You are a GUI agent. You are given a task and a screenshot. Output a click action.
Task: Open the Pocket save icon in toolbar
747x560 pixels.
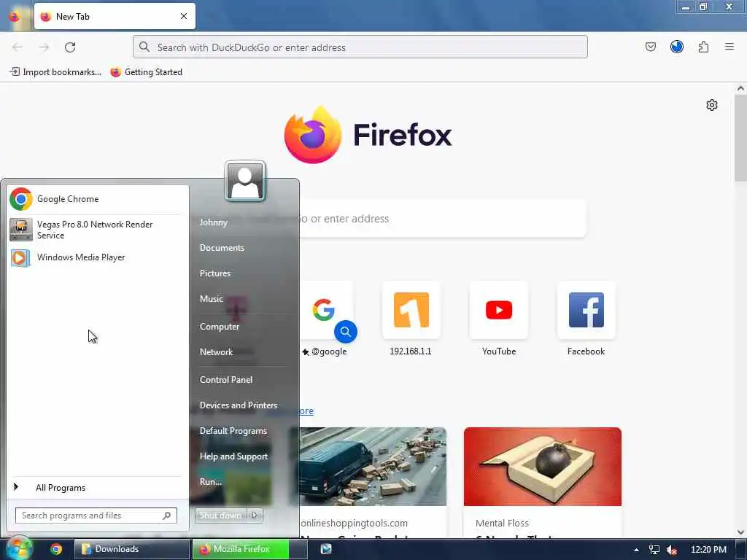650,47
